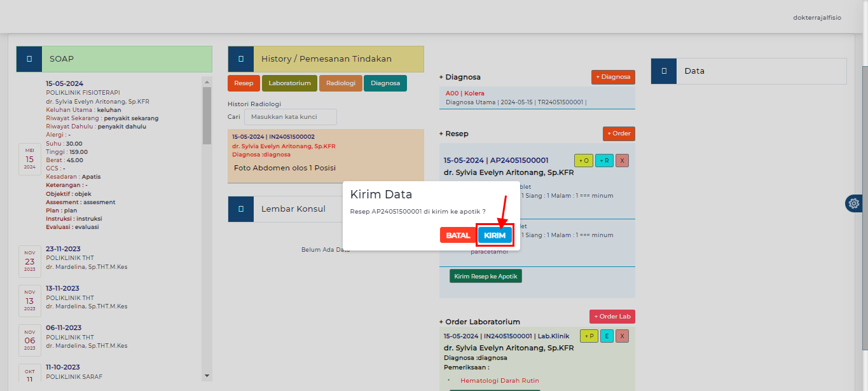Image resolution: width=868 pixels, height=391 pixels.
Task: Click the SOAP list scroll down arrow
Action: pos(207,376)
